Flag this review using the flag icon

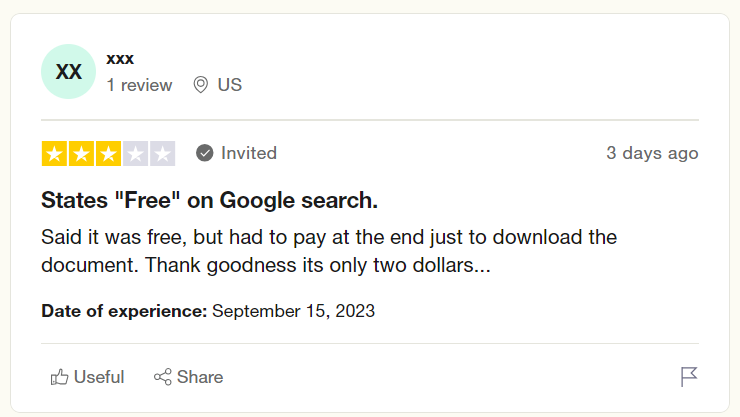click(688, 377)
